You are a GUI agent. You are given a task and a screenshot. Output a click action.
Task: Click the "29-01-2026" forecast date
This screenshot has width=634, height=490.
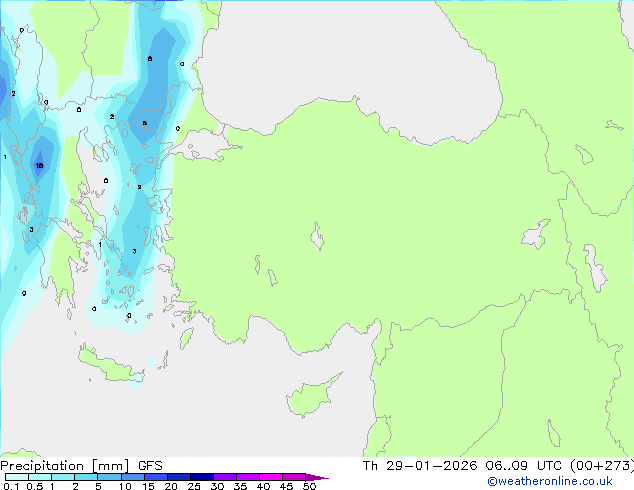click(x=431, y=466)
